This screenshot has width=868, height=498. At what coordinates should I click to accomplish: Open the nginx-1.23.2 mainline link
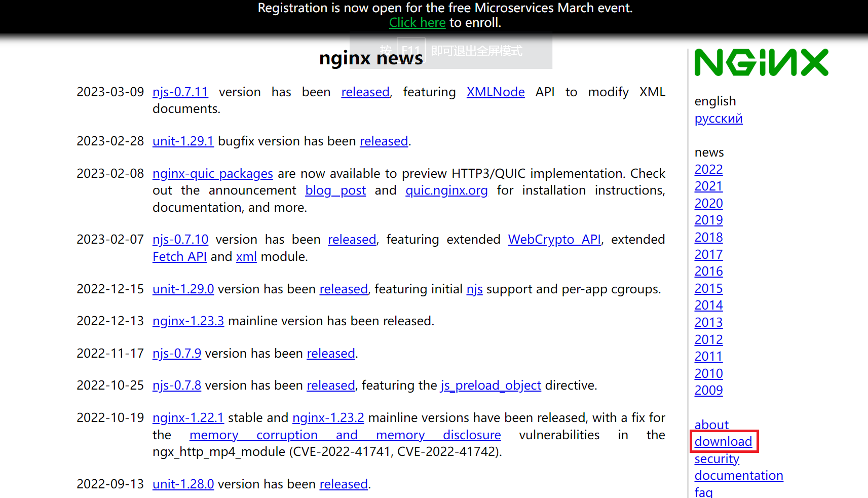coord(328,418)
